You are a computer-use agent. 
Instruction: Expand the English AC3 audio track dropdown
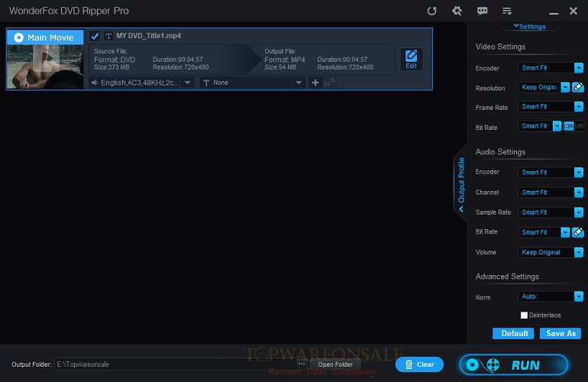[188, 83]
